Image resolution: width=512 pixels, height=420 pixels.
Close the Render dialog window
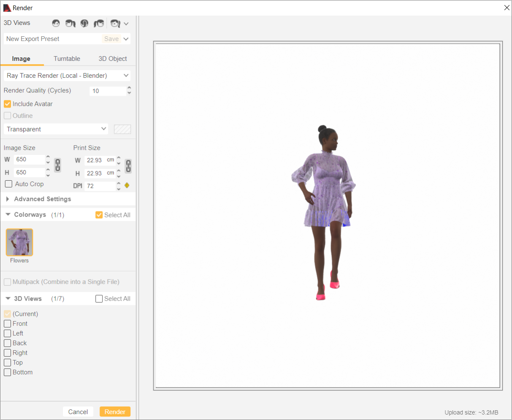(x=507, y=8)
